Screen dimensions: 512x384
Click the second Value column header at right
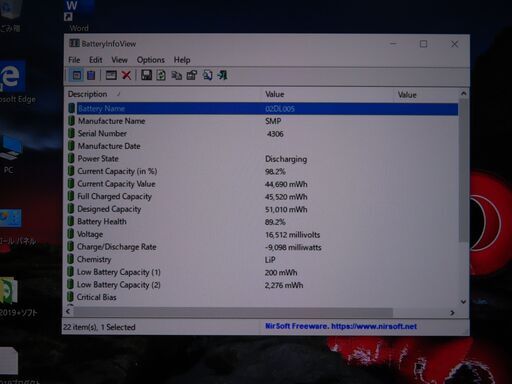426,95
